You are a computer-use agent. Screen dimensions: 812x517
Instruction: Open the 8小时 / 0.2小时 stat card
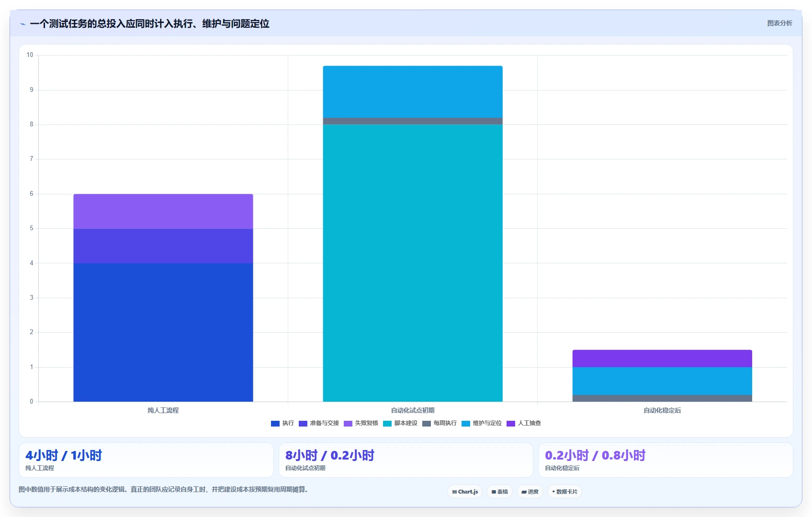(x=406, y=460)
